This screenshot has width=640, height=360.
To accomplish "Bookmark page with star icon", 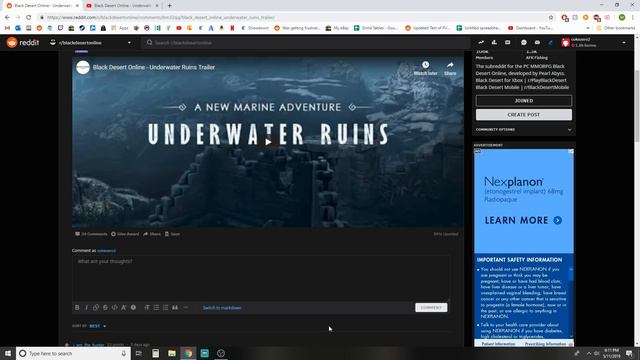I will tap(551, 18).
